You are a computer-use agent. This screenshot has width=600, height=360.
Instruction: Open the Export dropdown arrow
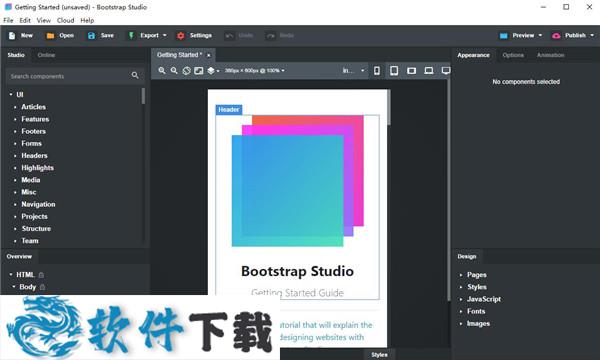click(165, 36)
